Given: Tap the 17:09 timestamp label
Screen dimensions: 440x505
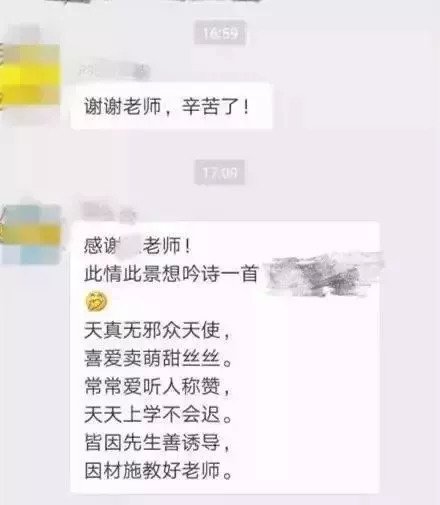Looking at the screenshot, I should [220, 172].
